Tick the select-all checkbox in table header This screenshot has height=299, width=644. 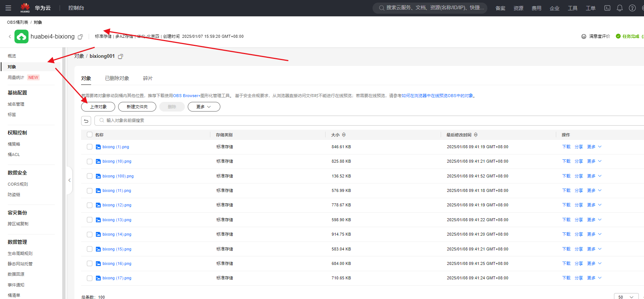[x=90, y=135]
